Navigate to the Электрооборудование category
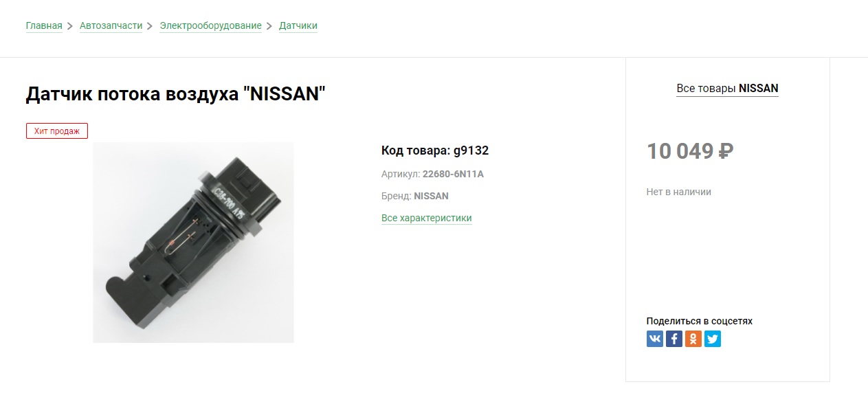 [x=210, y=26]
